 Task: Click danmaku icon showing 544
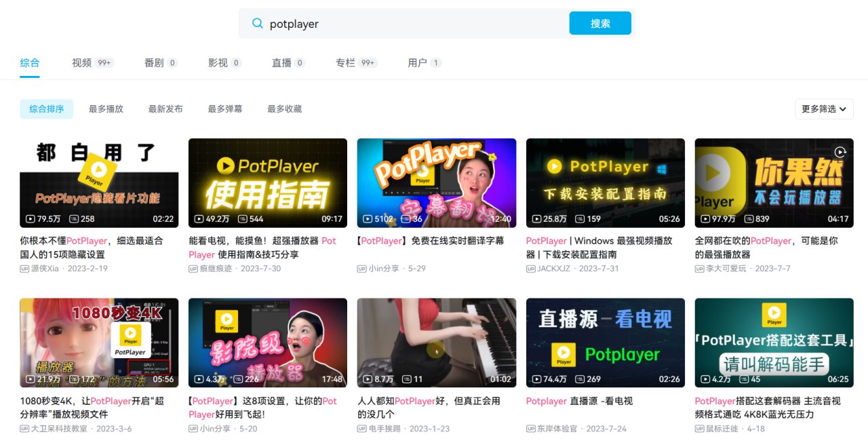coord(242,219)
